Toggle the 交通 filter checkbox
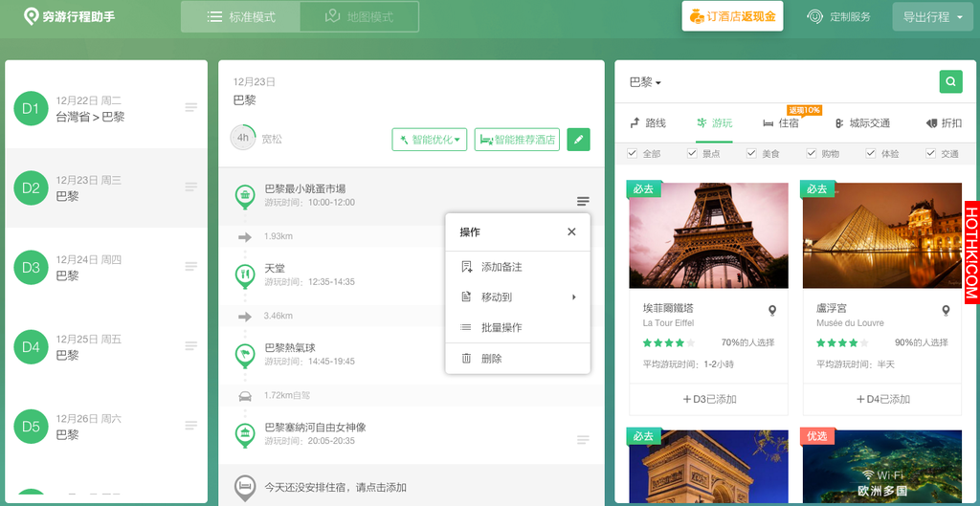This screenshot has width=980, height=506. (930, 153)
